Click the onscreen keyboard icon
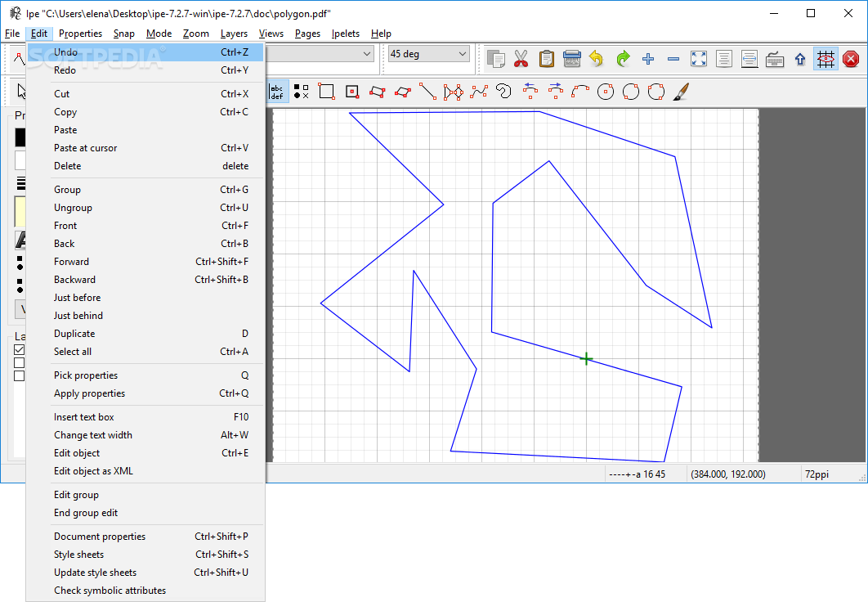The image size is (868, 602). 775,59
